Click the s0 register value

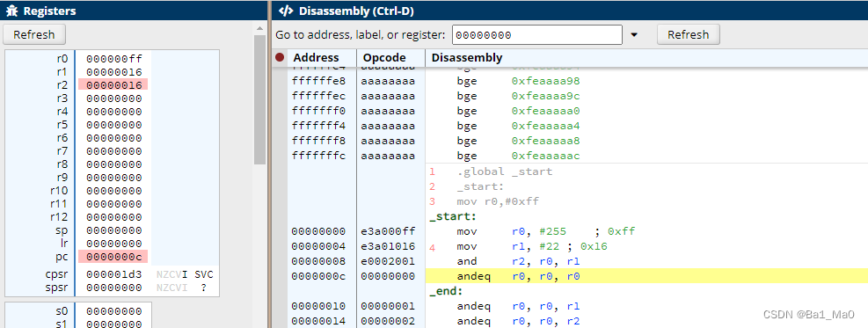[114, 311]
